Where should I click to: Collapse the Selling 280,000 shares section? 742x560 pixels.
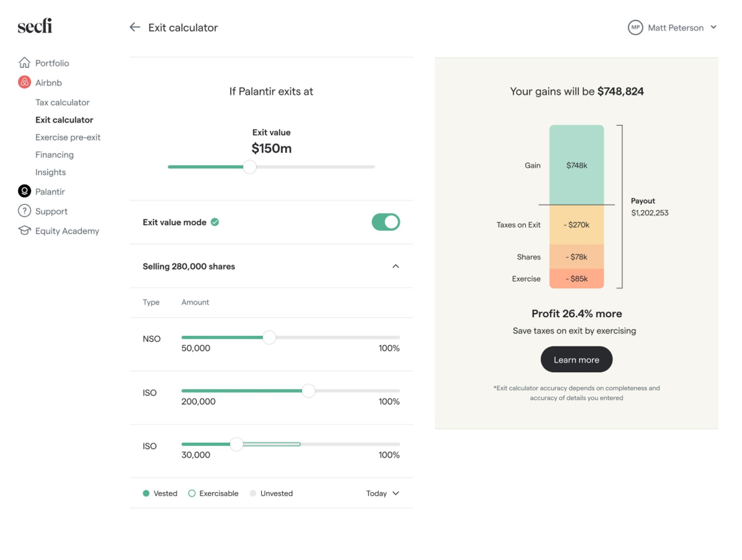[x=396, y=266]
